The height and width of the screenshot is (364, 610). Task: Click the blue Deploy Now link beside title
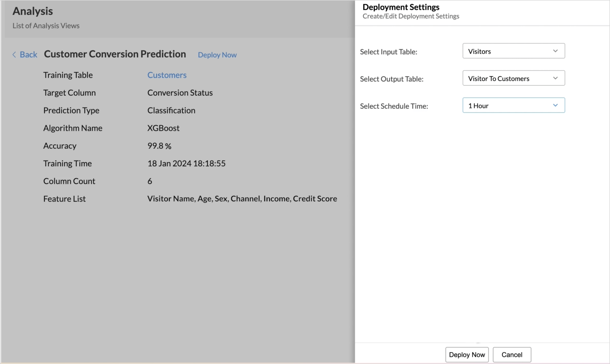(217, 55)
